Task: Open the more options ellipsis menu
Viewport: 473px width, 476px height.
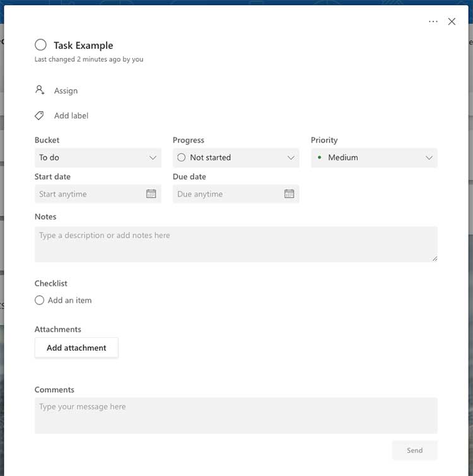Action: 433,21
